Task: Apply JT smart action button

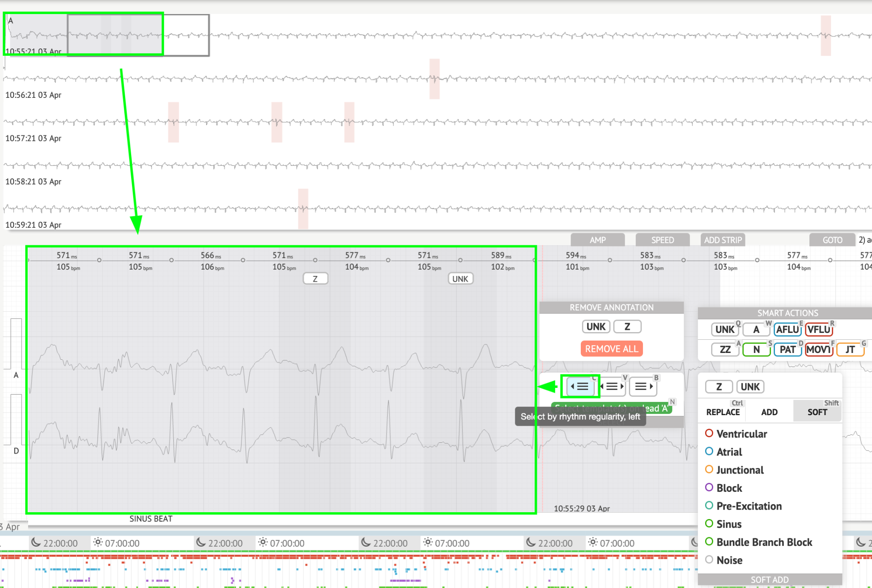Action: click(x=850, y=350)
